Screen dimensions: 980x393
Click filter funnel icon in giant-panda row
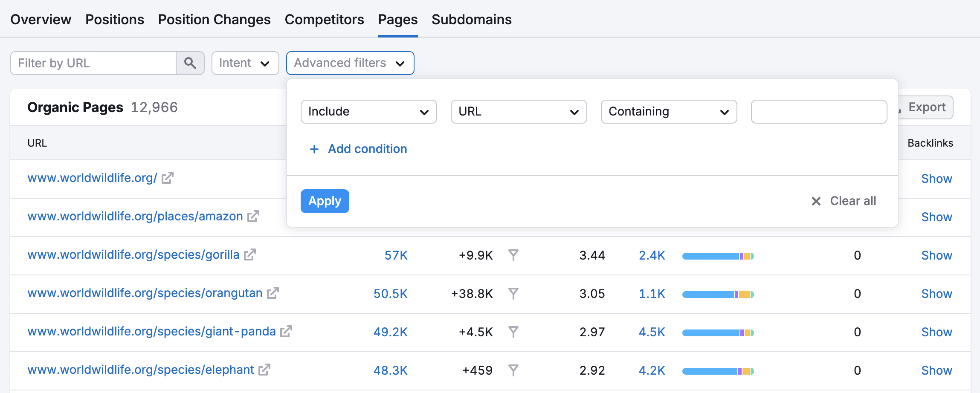(513, 332)
